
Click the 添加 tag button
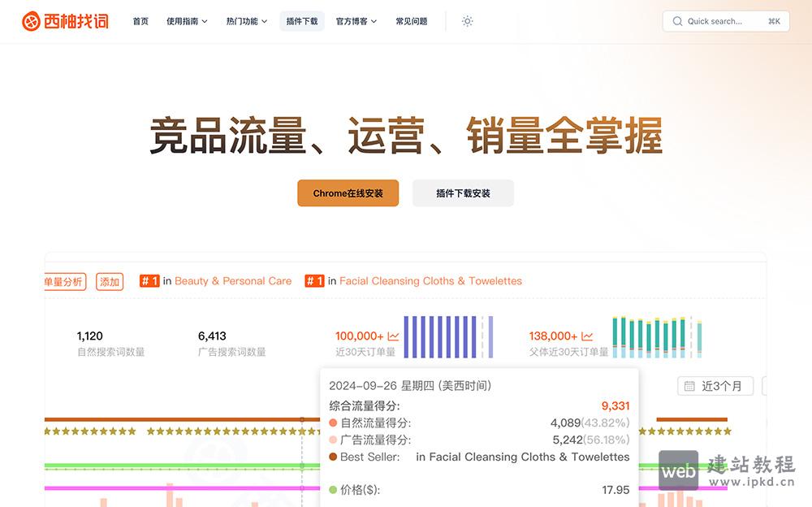(110, 282)
